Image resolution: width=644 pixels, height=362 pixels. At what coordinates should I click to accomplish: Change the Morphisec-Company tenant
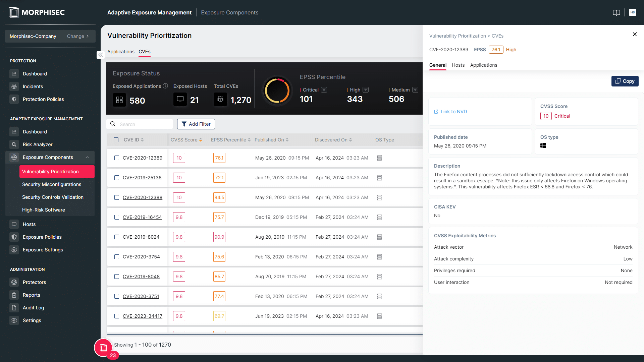78,36
